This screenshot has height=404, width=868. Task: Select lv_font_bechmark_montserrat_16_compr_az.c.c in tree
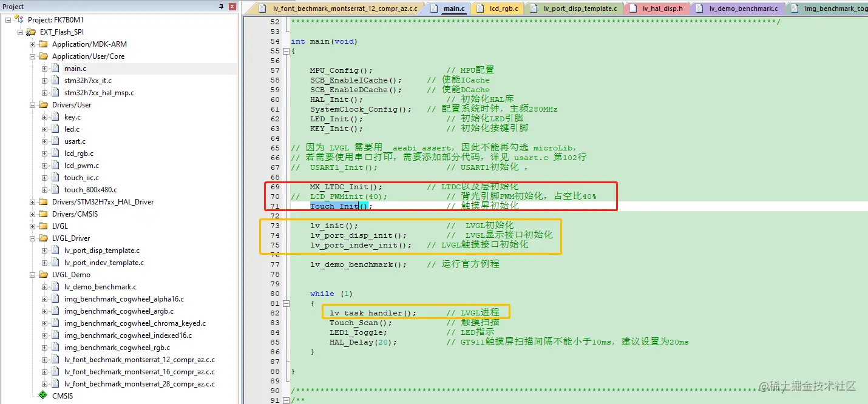coord(140,371)
